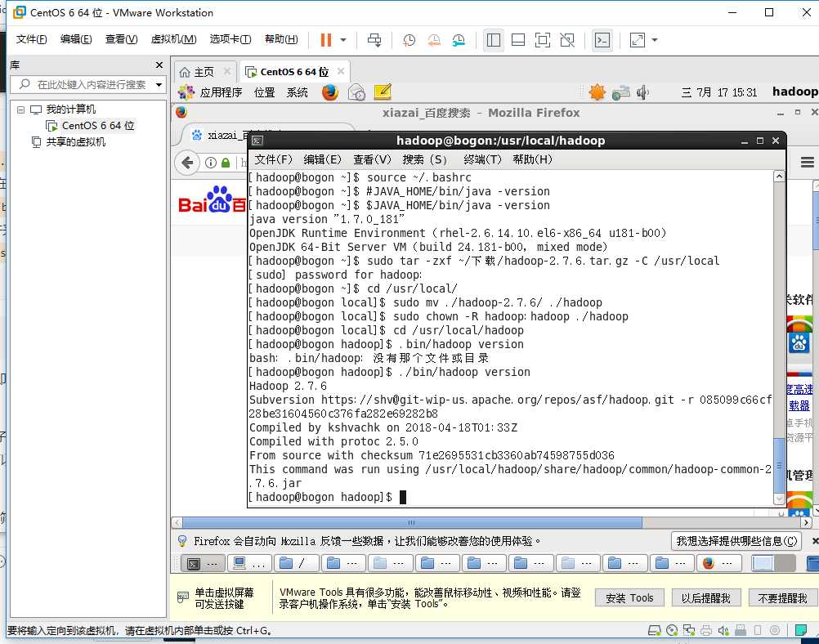Click the clock showing 7月 17 15:31

718,92
